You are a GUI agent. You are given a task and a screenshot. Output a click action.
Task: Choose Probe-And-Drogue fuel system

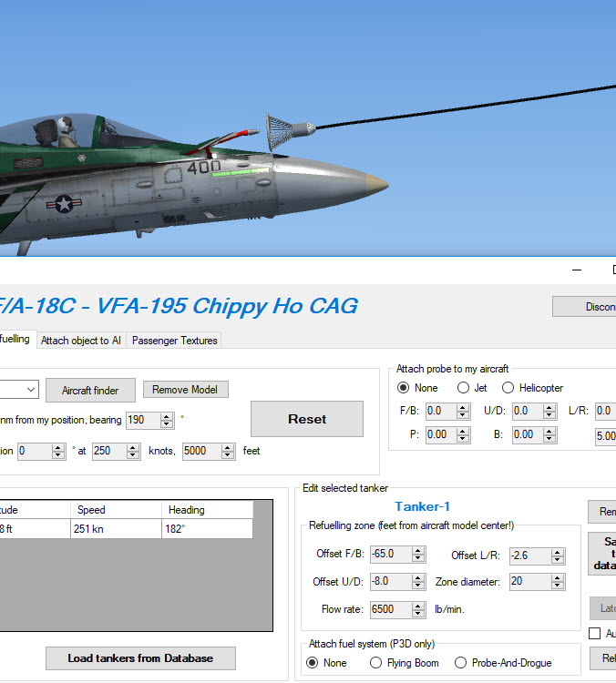460,663
